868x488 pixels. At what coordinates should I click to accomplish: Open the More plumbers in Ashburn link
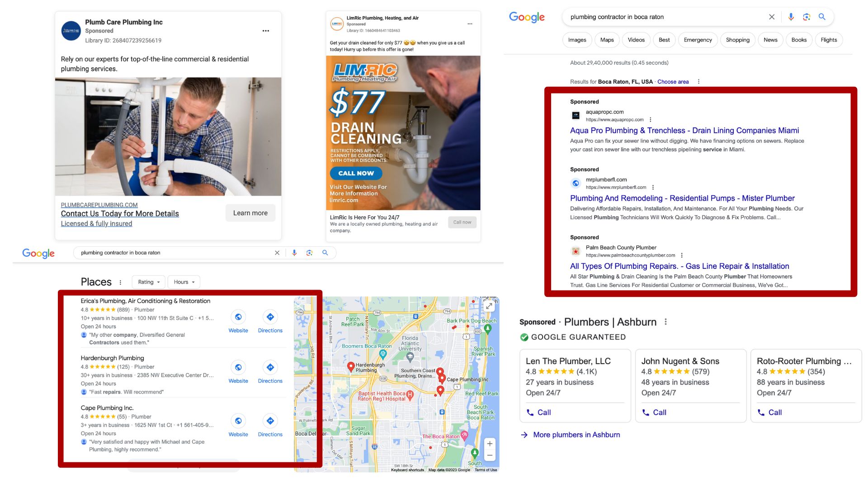click(x=576, y=435)
